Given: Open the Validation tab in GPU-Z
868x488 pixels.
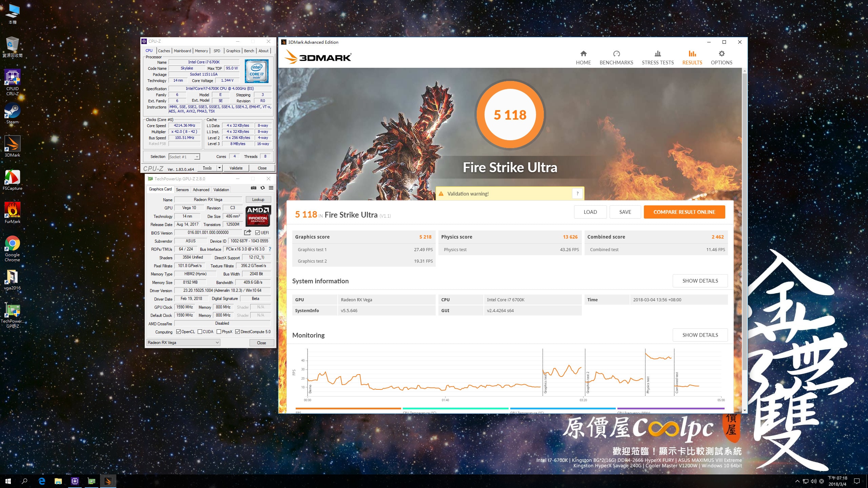Looking at the screenshot, I should coord(221,190).
